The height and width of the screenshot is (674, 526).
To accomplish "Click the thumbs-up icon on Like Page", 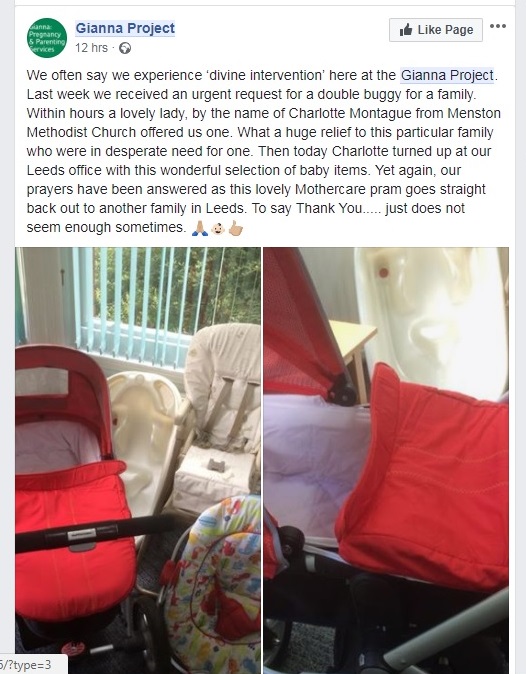I will pyautogui.click(x=406, y=30).
